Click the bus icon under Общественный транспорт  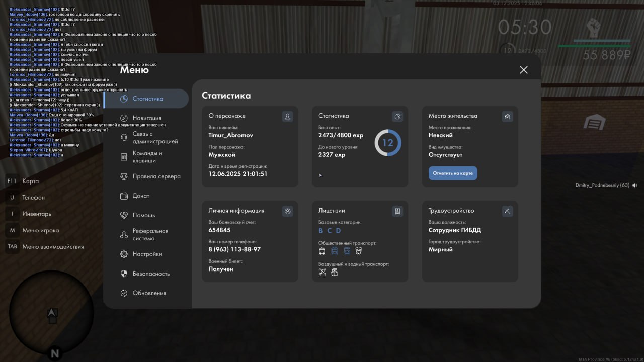tap(323, 251)
